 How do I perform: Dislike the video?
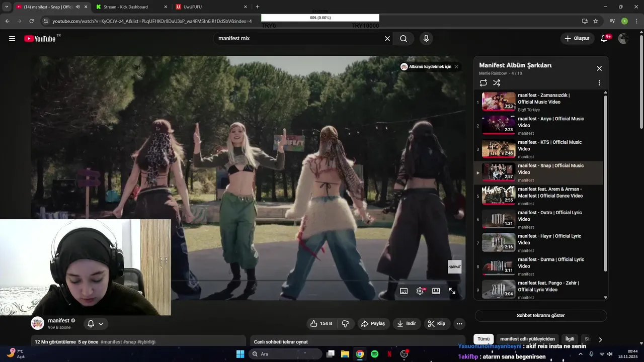pos(346,324)
